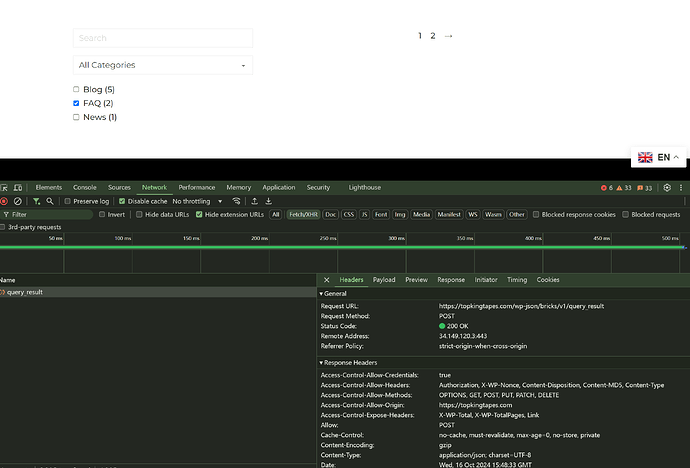Enable 3rd-party requests checkbox

pyautogui.click(x=2, y=227)
